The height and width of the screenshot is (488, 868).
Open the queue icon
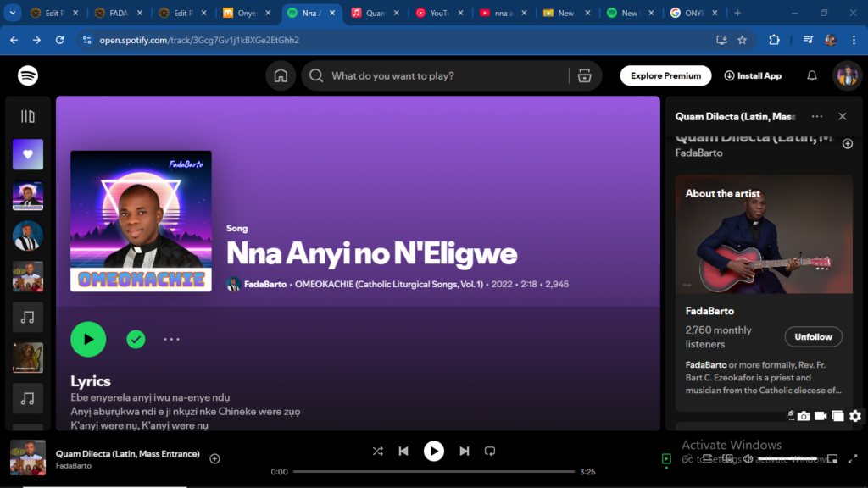[709, 458]
